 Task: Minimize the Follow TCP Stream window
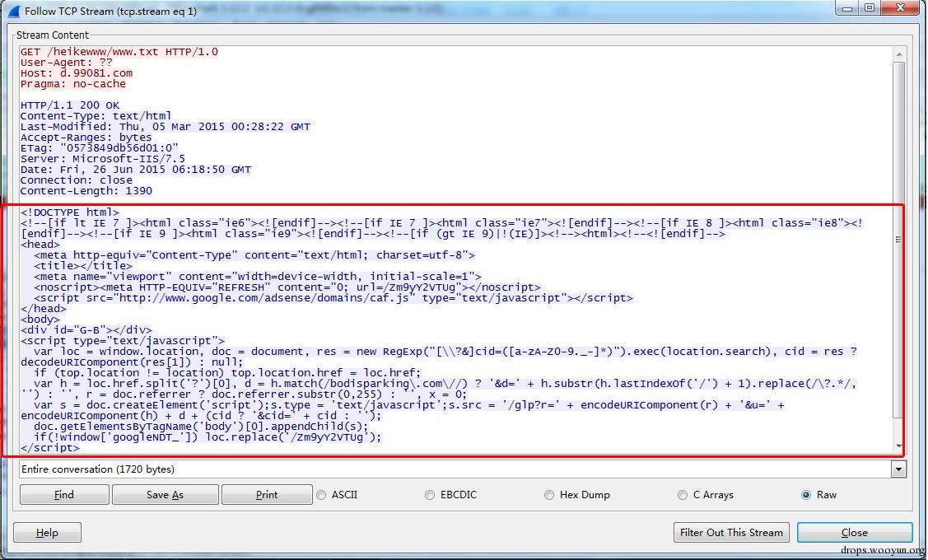pos(848,8)
